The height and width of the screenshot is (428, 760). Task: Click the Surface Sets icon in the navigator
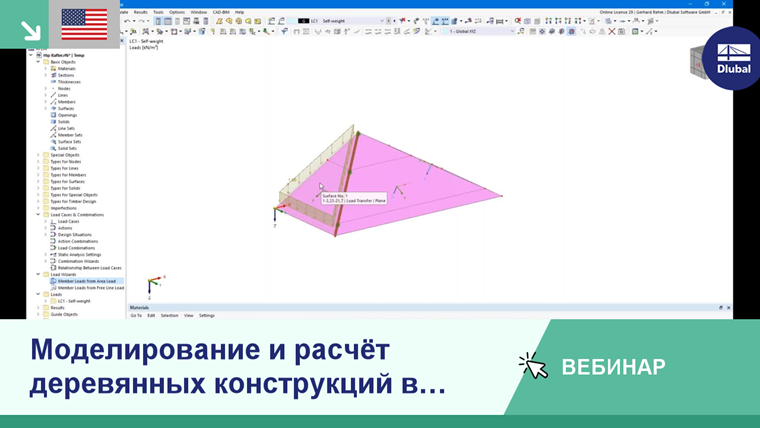(x=53, y=142)
